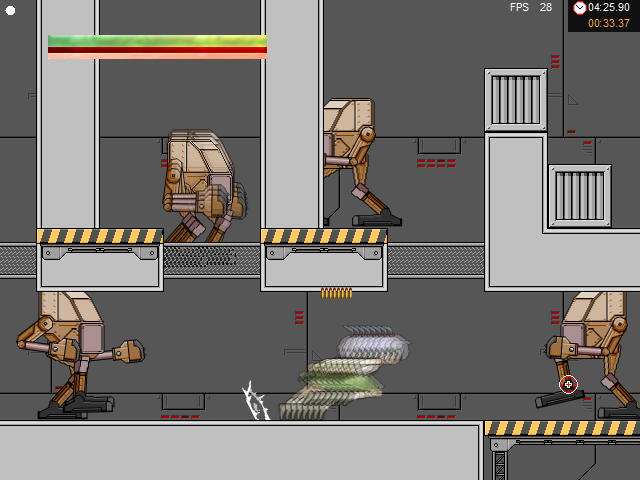Click the red clock timer icon
This screenshot has height=480, width=640.
coord(579,8)
